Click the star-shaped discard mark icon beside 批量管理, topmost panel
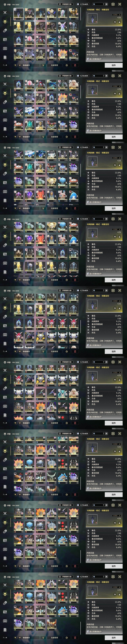Screen dimensions: 127x644 pos(67,65)
